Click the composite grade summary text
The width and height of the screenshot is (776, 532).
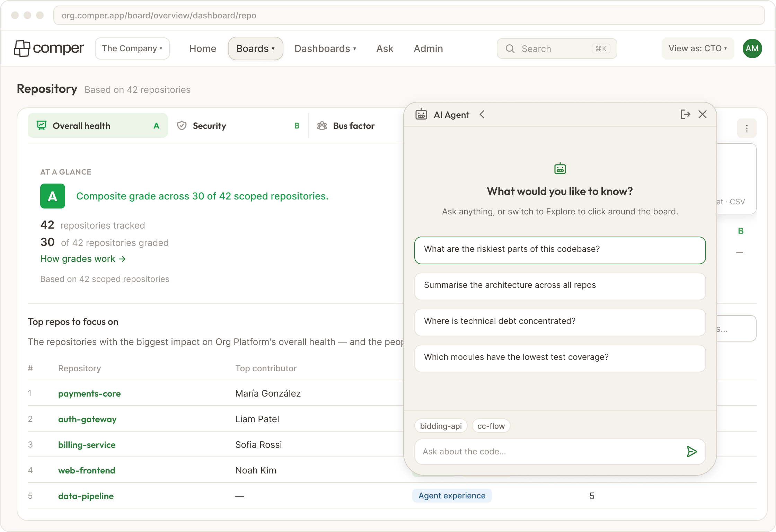point(202,196)
